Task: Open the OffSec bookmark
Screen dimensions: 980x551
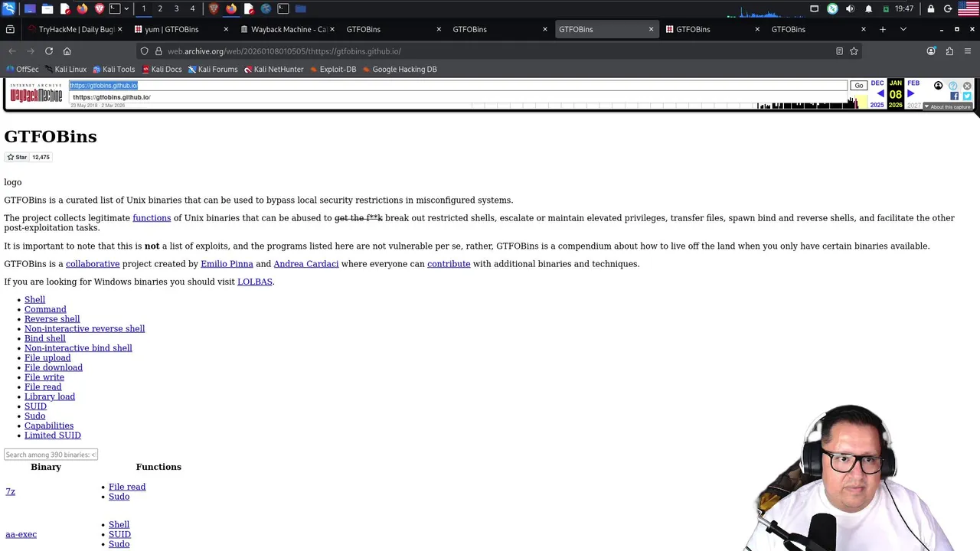Action: tap(22, 69)
